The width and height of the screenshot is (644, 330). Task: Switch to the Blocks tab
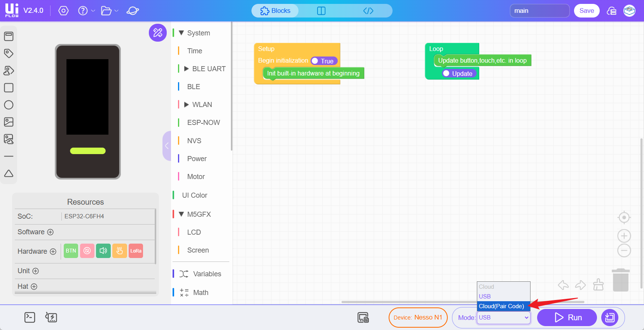(x=275, y=11)
